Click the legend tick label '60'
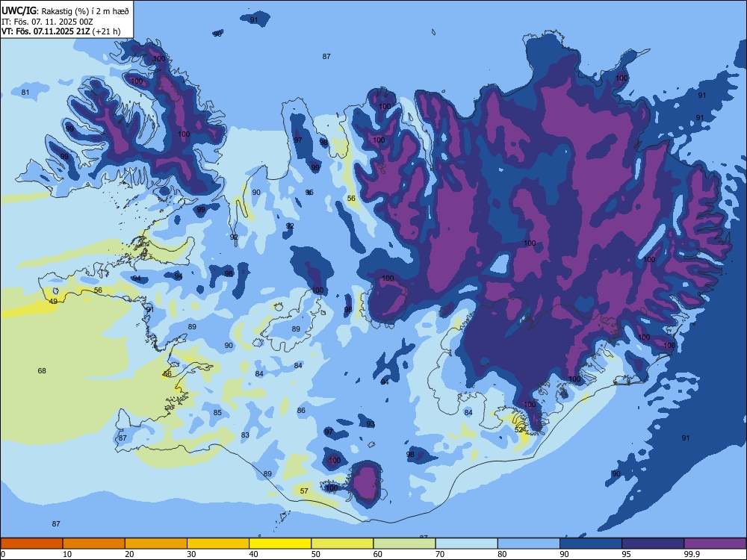Image resolution: width=747 pixels, height=560 pixels. [x=378, y=554]
